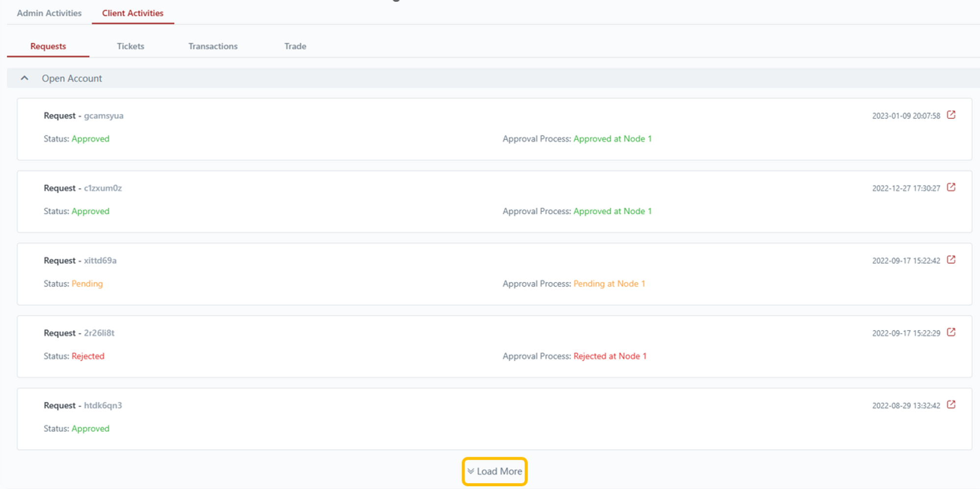Open external link for request htdk6qn3
The image size is (980, 489).
951,405
